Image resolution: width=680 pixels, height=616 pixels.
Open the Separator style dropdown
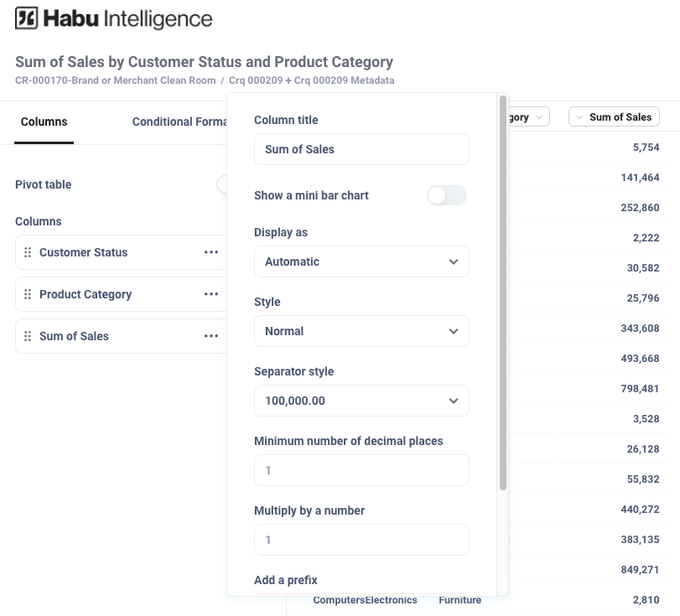click(x=361, y=401)
